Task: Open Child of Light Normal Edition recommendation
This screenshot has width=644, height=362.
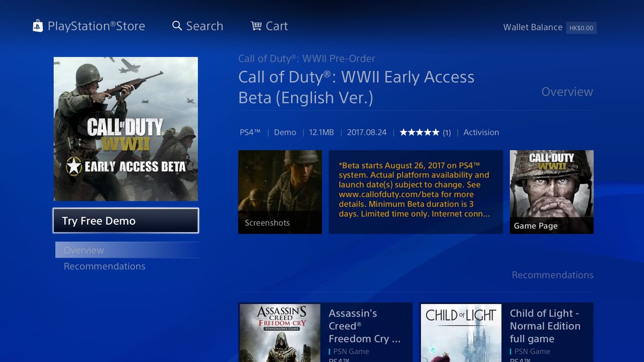Action: coord(507,333)
